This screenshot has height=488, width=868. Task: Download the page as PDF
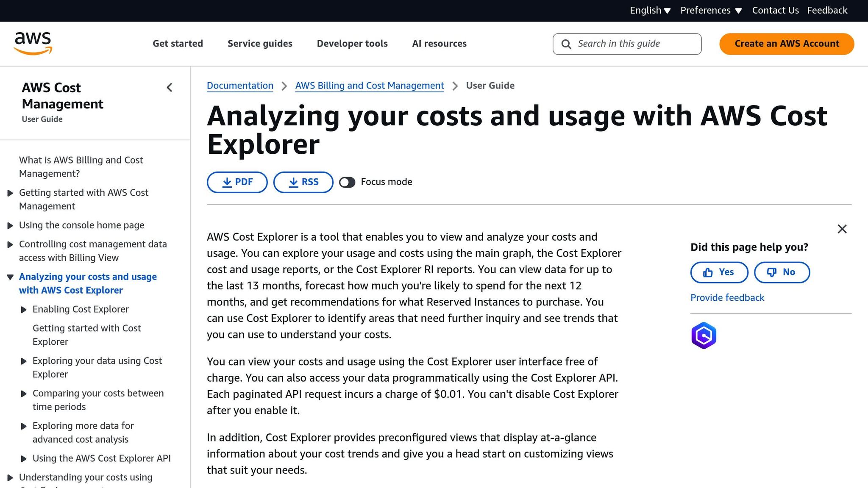tap(237, 182)
